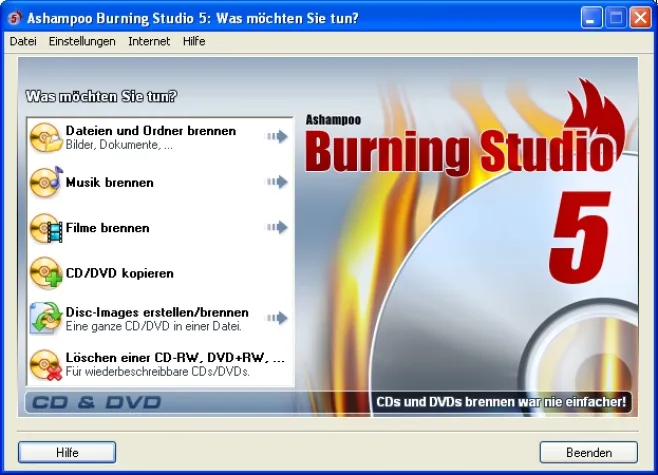Screen dimensions: 658x475
Task: Select Dateien und Ordner brennen text
Action: (151, 131)
